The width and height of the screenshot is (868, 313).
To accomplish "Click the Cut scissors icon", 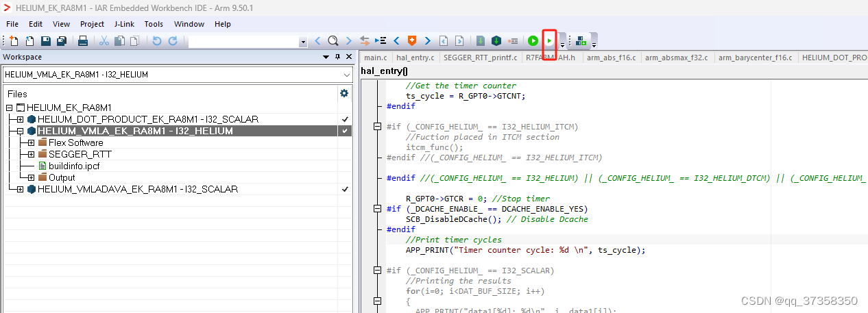I will (104, 41).
